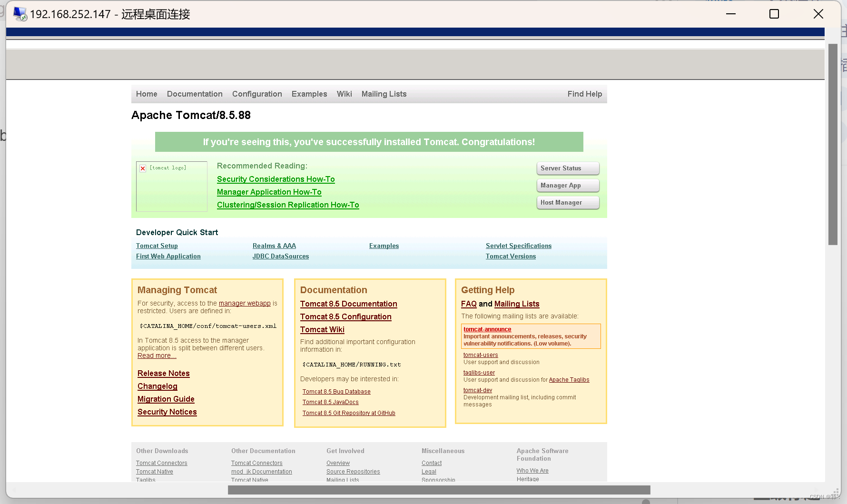Open Tomcat 8.5 JavaDocs link
This screenshot has width=847, height=504.
point(331,402)
